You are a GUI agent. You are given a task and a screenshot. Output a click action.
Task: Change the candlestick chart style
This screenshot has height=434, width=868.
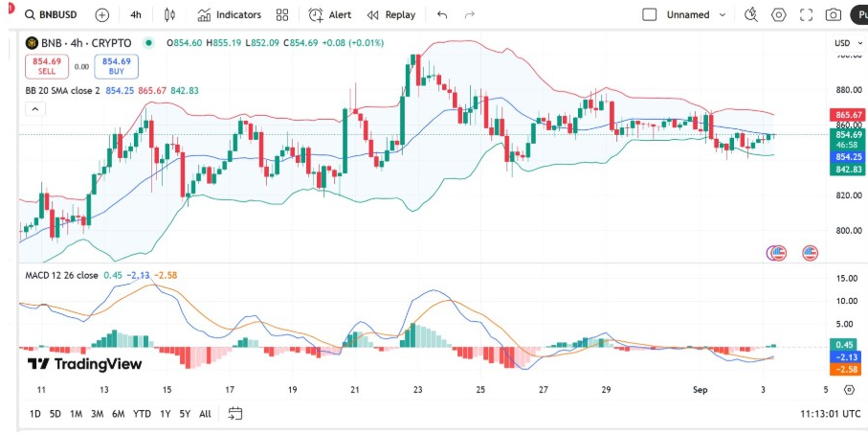(170, 15)
